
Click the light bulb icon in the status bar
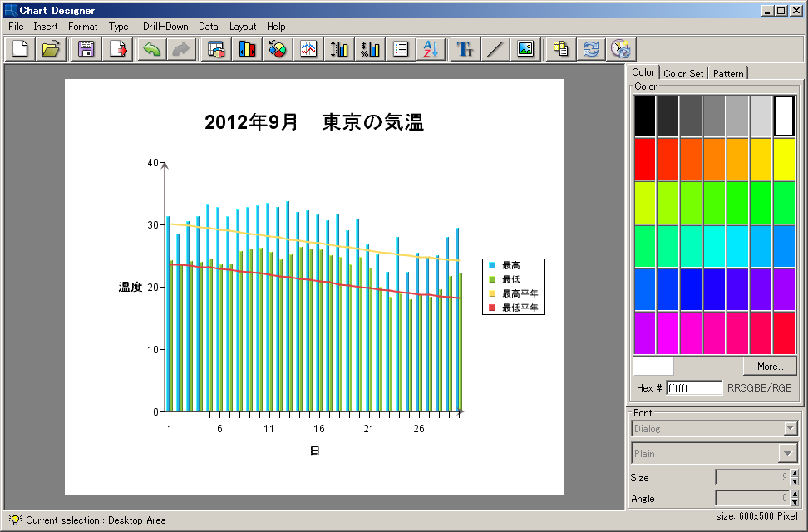pyautogui.click(x=15, y=520)
